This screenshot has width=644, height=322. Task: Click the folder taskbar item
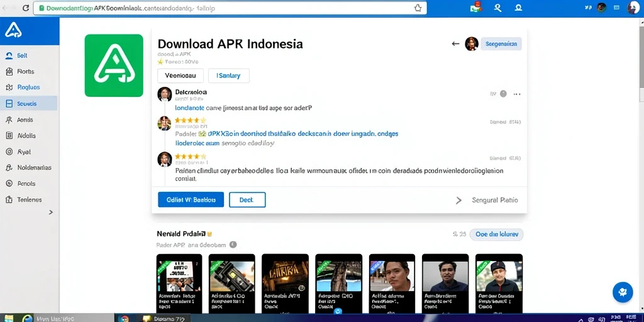[x=164, y=318]
